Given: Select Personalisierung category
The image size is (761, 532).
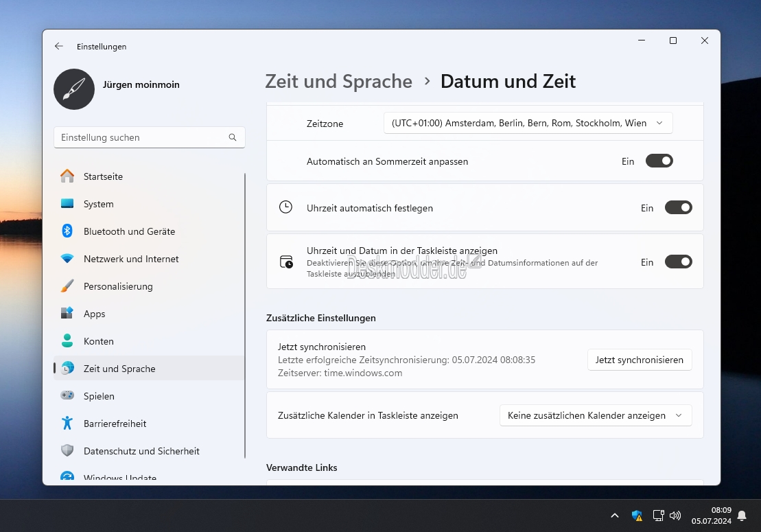Looking at the screenshot, I should click(x=118, y=287).
